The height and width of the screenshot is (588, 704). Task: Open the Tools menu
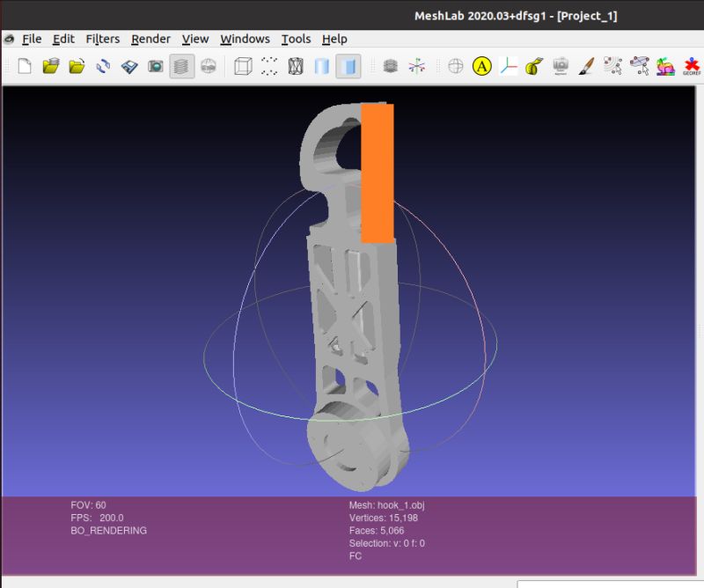(296, 39)
